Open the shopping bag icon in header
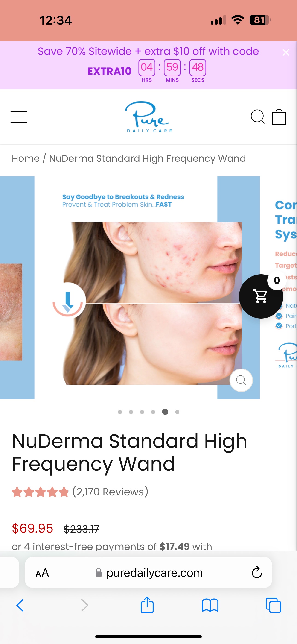 click(279, 117)
